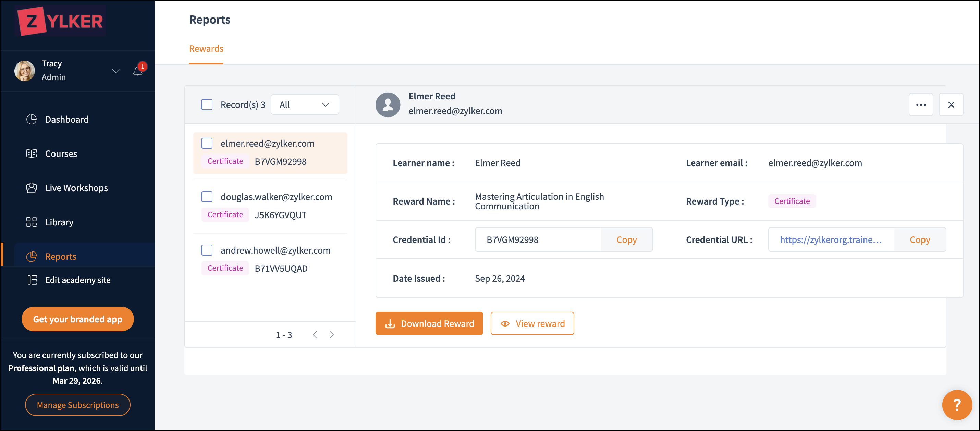Expand Tracy Admin profile chevron
980x431 pixels.
click(x=116, y=71)
